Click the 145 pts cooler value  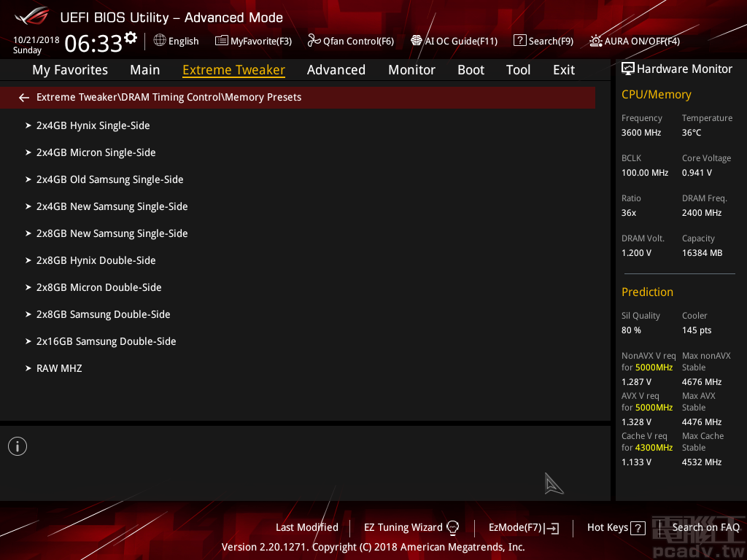[x=697, y=330]
